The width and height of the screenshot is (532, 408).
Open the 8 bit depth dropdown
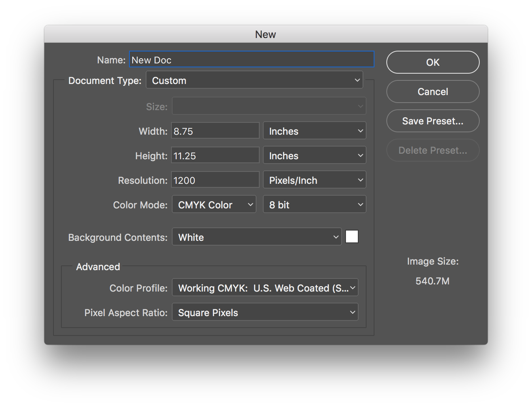[315, 205]
